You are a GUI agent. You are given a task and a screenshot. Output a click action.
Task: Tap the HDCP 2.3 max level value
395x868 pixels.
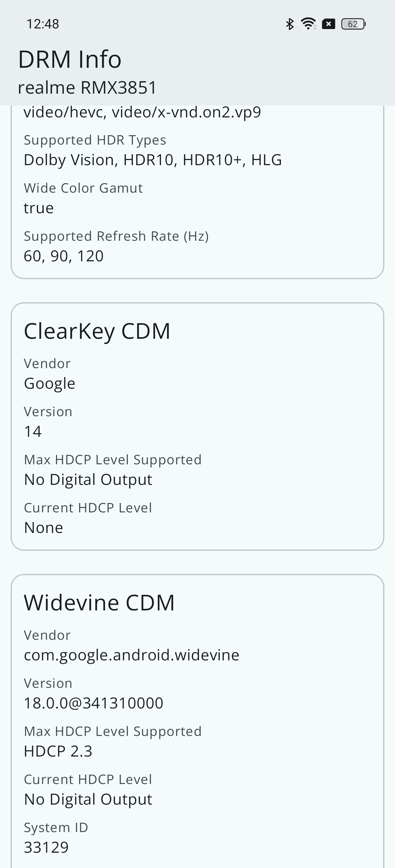point(58,751)
